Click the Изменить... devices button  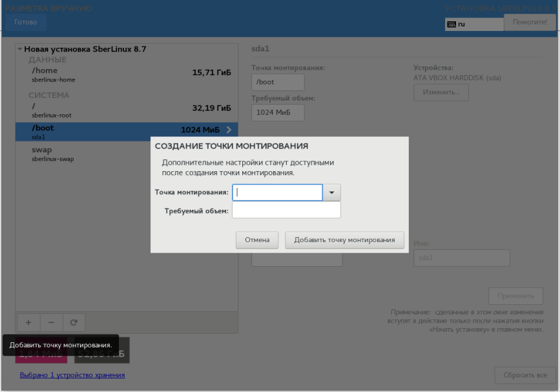[441, 92]
